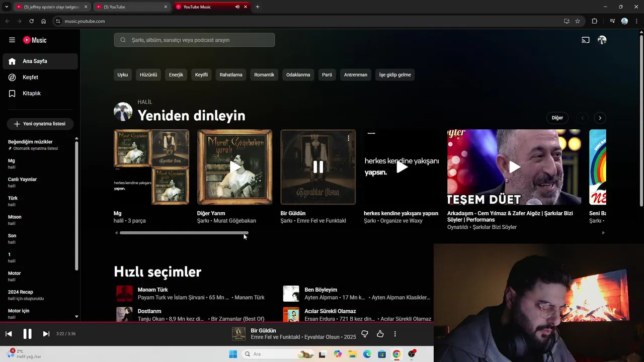644x362 pixels.
Task: Select the İşe gidip gelme chip
Action: click(395, 74)
